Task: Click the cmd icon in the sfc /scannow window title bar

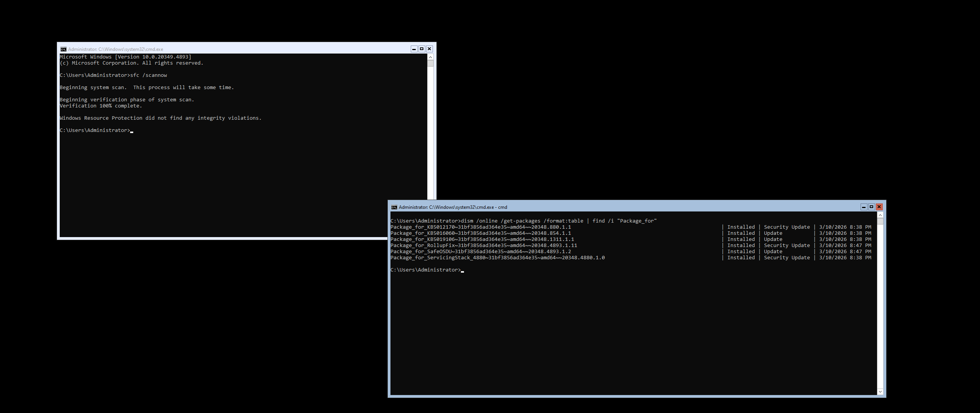Action: coord(64,49)
